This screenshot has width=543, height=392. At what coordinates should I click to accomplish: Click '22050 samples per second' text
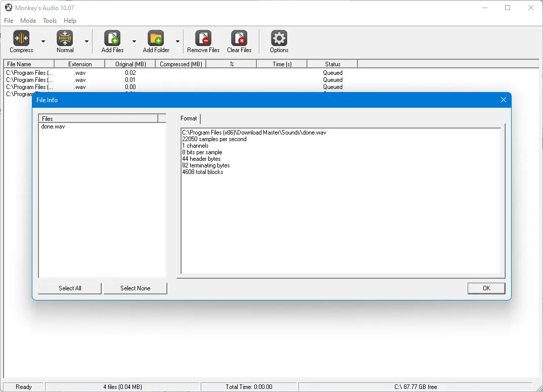214,139
